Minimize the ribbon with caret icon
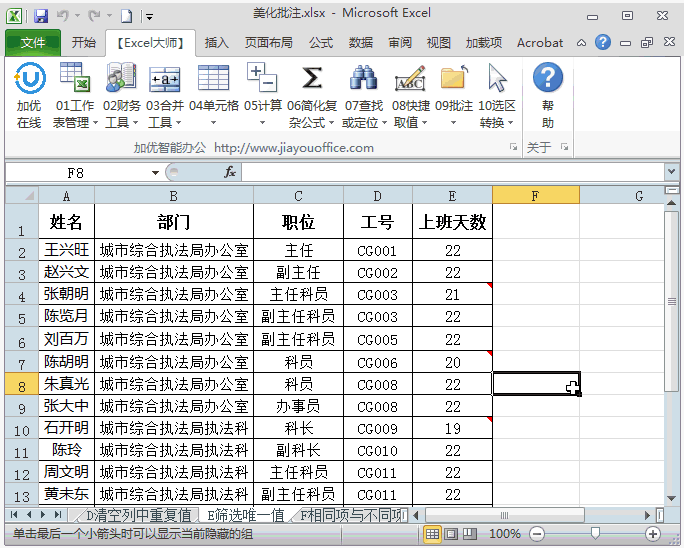Image resolution: width=684 pixels, height=548 pixels. coord(581,43)
